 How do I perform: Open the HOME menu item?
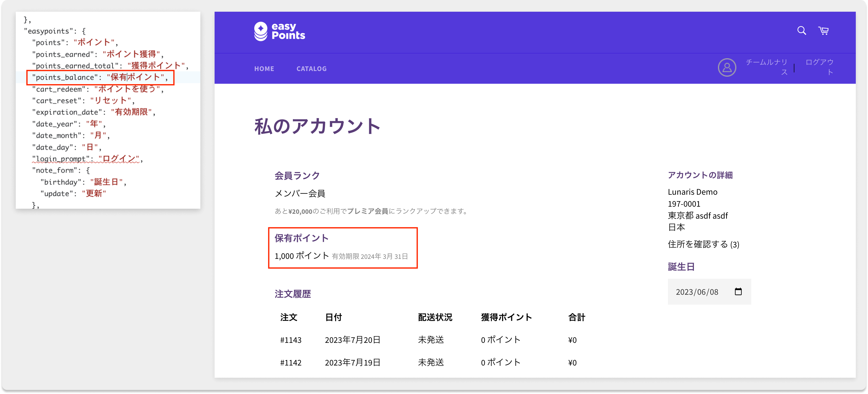point(264,69)
